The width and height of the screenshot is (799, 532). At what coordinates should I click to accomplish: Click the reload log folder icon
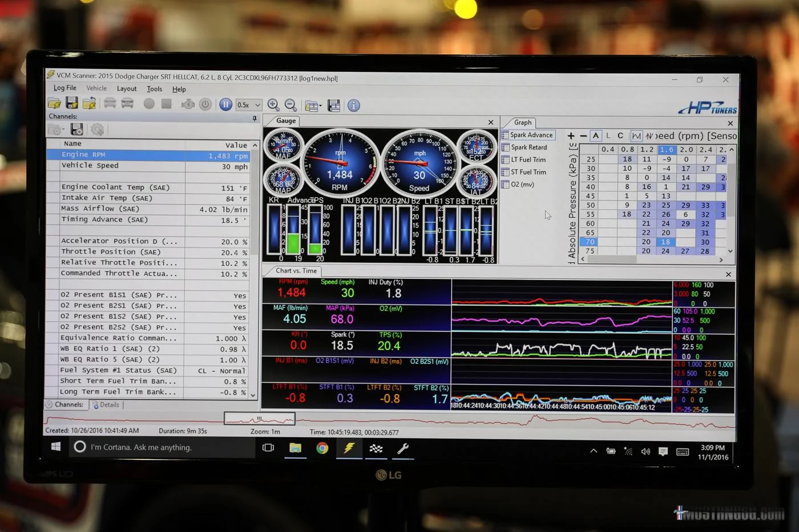tap(89, 103)
